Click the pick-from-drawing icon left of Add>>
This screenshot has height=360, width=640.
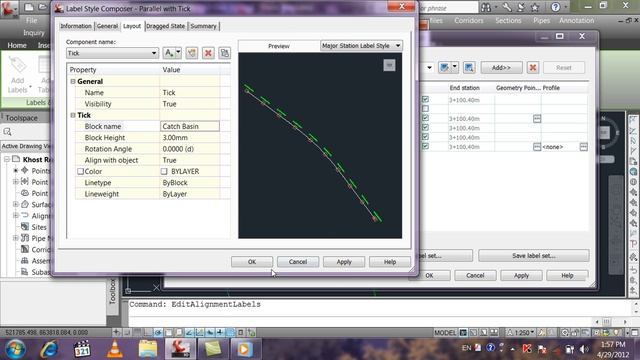point(469,68)
